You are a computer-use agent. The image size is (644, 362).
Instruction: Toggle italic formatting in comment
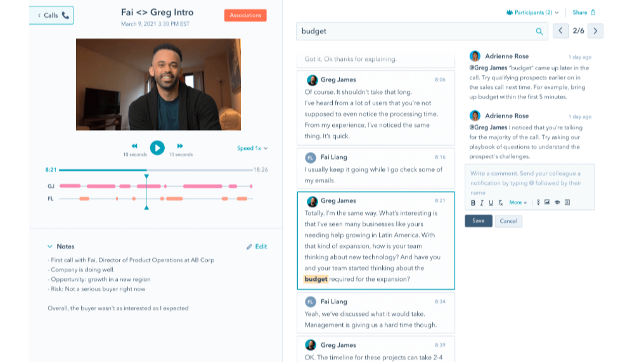click(x=482, y=202)
